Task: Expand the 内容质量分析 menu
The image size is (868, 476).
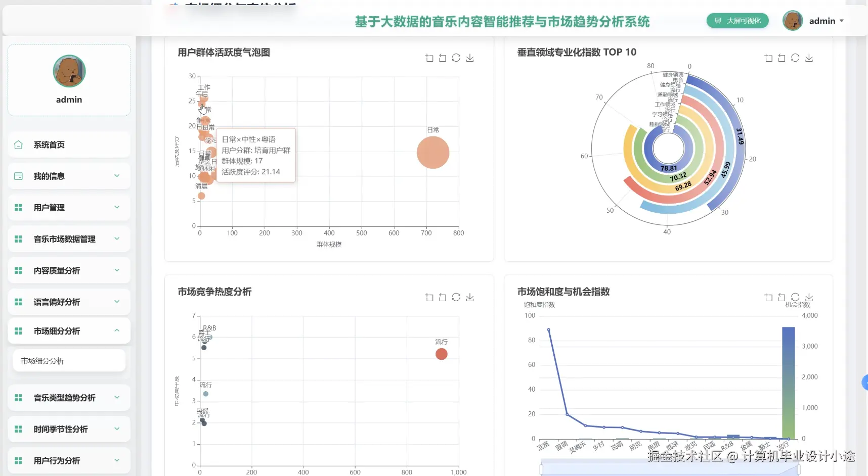Action: point(69,270)
